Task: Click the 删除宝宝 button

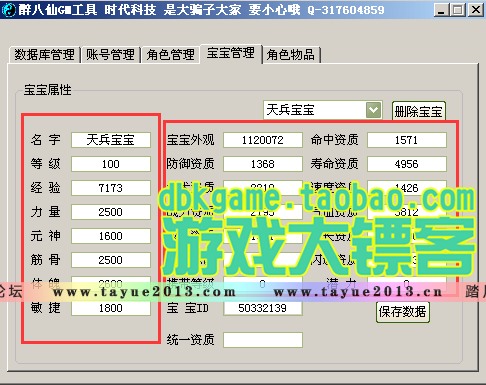Action: (x=419, y=111)
